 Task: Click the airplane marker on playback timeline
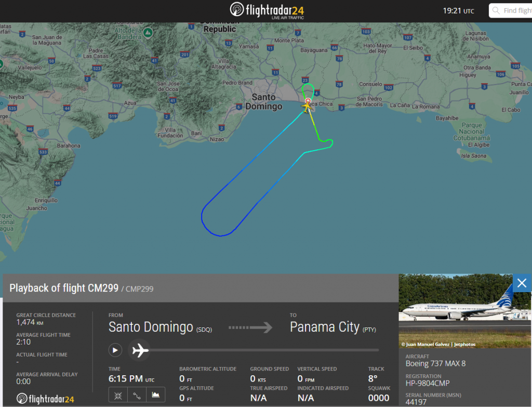click(139, 350)
